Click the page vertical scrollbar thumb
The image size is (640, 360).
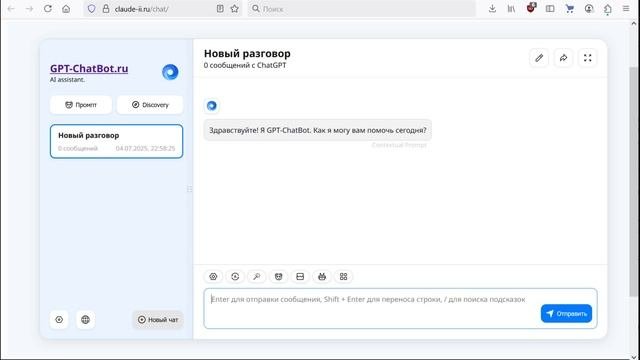tap(633, 181)
